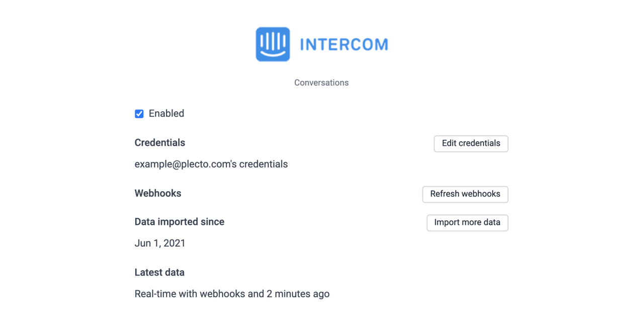Click the Credentials section heading
This screenshot has width=644, height=322.
(x=160, y=143)
